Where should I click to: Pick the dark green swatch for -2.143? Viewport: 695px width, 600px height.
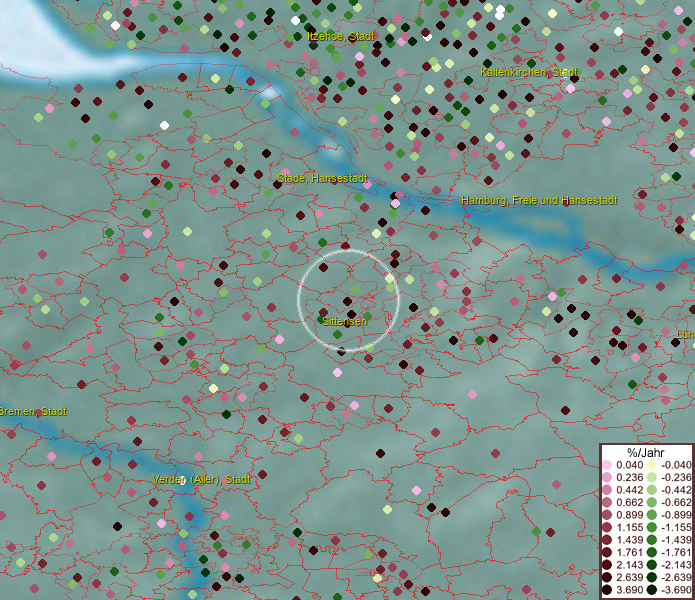pyautogui.click(x=652, y=565)
